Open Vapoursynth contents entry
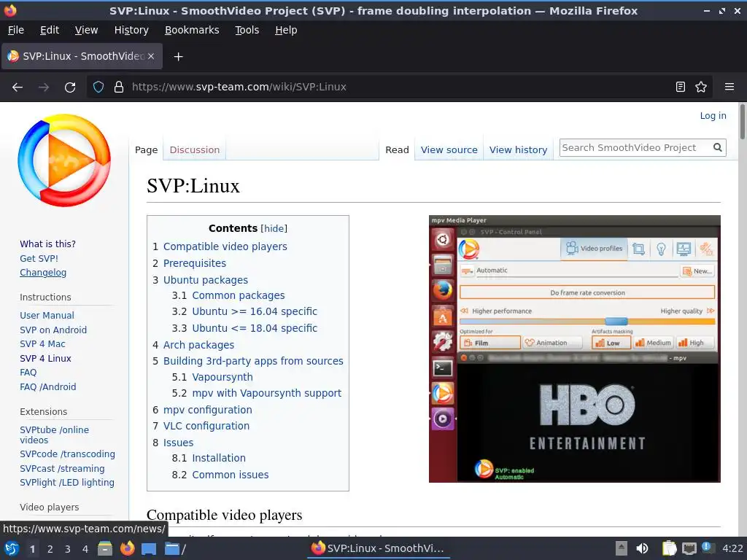This screenshot has width=747, height=560. (222, 377)
